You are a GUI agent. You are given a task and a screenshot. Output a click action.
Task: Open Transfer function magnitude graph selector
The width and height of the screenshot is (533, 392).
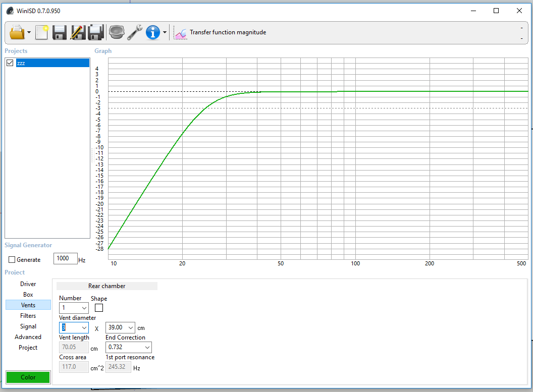coord(228,32)
